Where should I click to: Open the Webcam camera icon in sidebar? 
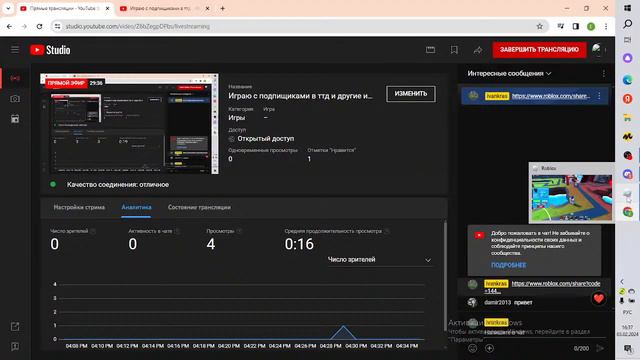(x=15, y=99)
